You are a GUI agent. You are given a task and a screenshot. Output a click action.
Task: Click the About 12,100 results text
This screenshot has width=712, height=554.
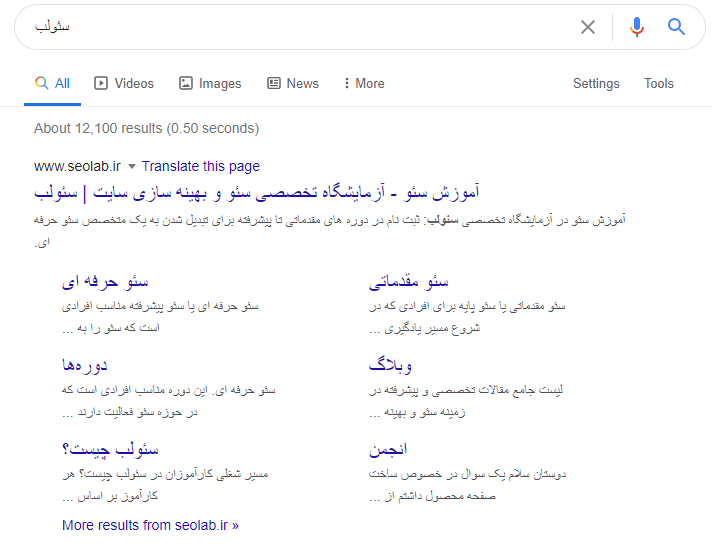146,129
